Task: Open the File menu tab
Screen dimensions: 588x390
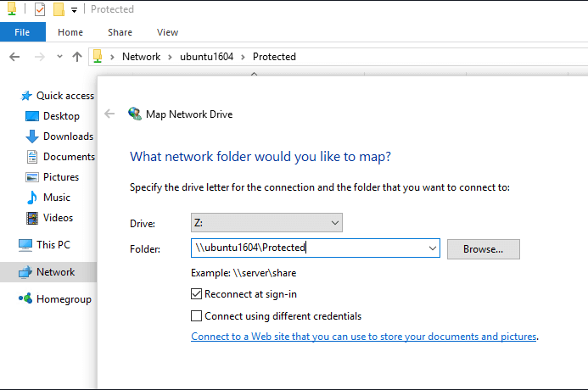Action: coord(22,32)
